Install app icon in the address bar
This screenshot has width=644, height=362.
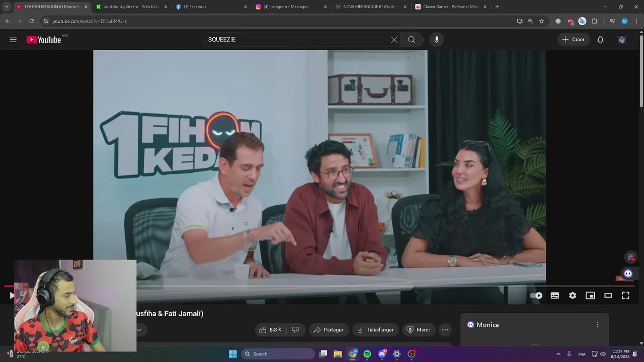click(520, 21)
